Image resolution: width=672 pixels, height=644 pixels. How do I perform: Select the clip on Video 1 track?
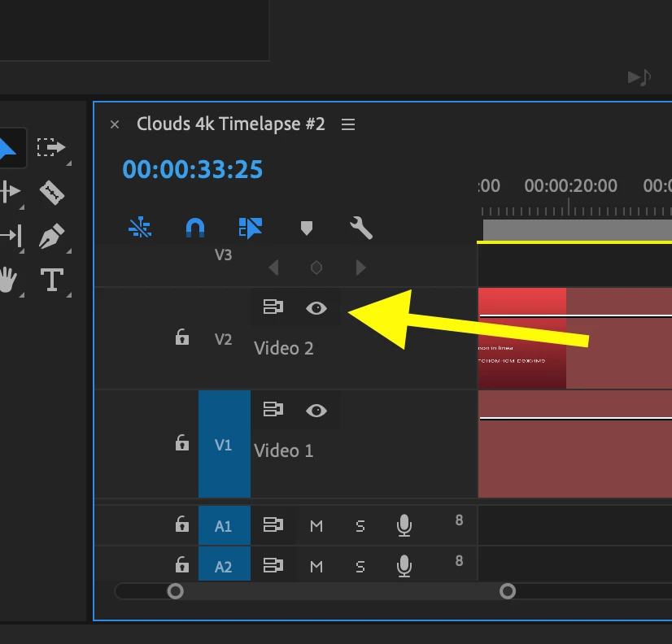point(575,444)
